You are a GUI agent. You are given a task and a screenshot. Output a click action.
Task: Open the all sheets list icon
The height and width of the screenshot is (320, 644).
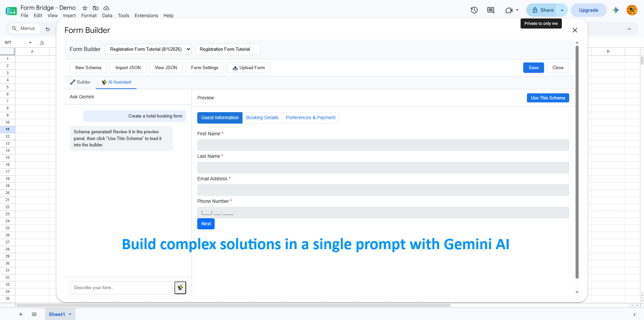coord(34,314)
